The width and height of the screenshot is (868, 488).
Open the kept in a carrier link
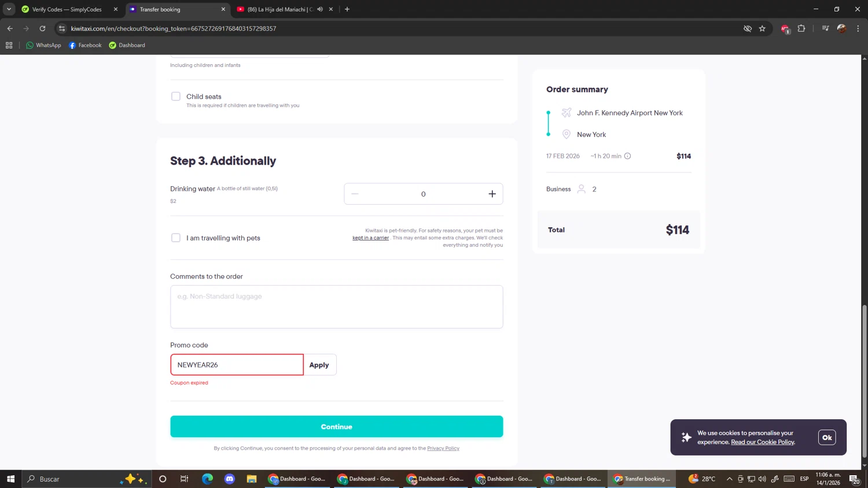(370, 238)
